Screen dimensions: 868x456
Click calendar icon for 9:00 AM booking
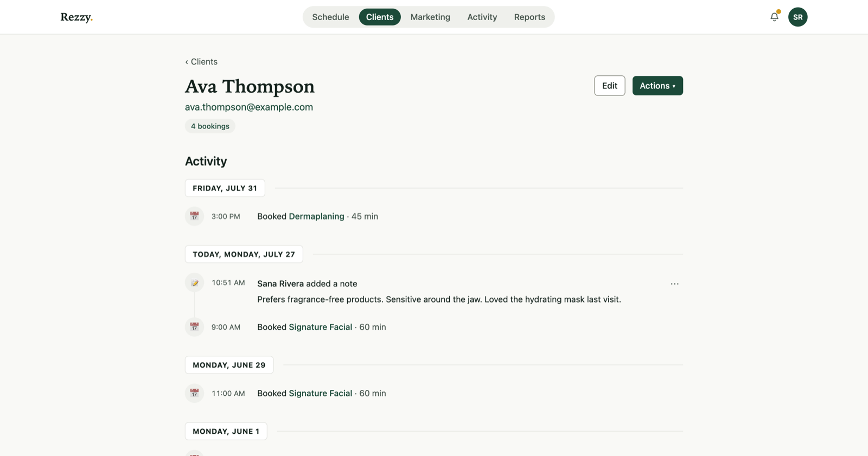click(x=194, y=327)
